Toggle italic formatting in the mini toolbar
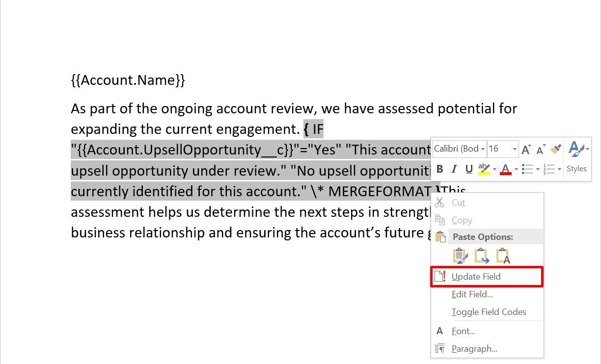Screen dimensions: 601x364 (x=454, y=169)
